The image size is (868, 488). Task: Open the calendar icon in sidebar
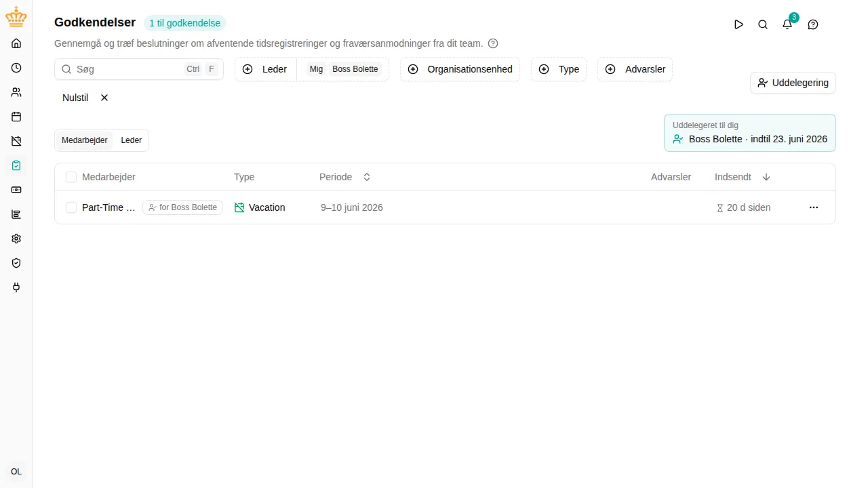coord(16,117)
